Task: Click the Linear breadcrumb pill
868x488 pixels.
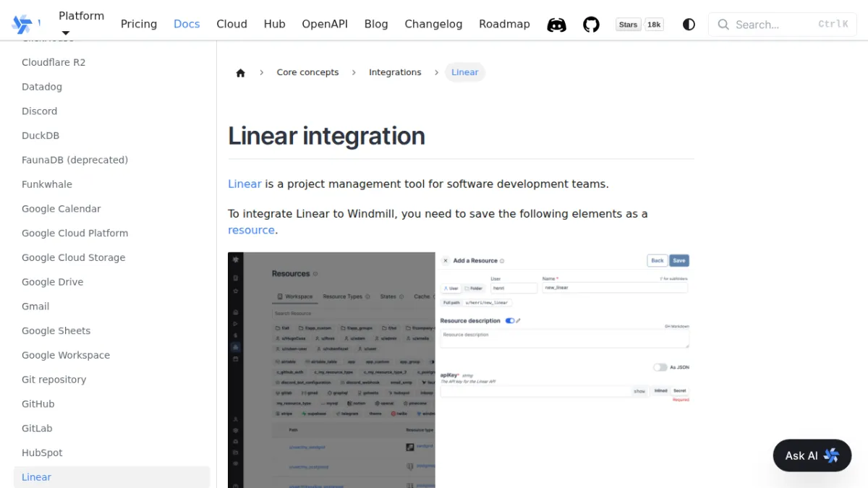Action: click(x=465, y=72)
